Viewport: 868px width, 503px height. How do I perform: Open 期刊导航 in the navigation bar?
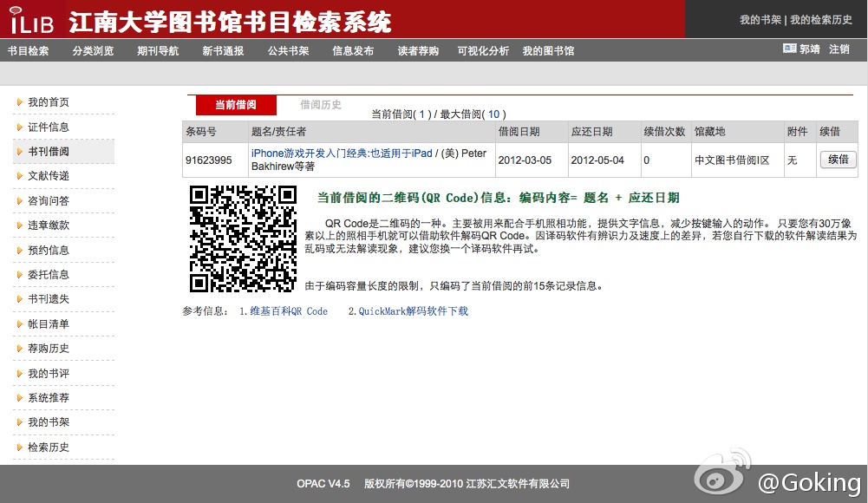[158, 51]
